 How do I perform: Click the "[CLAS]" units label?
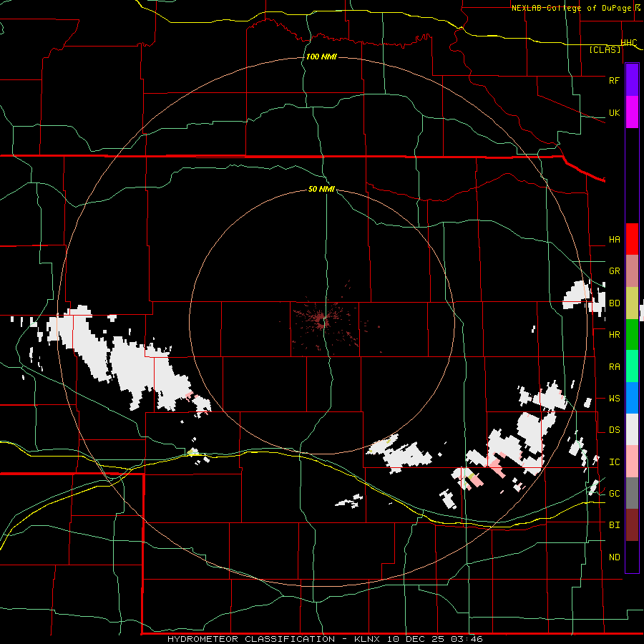[605, 50]
